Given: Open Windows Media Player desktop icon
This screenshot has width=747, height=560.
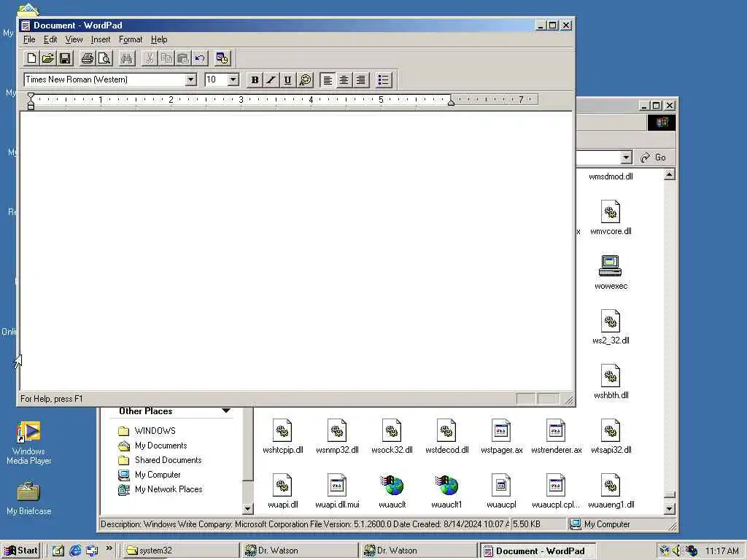Looking at the screenshot, I should pyautogui.click(x=28, y=443).
